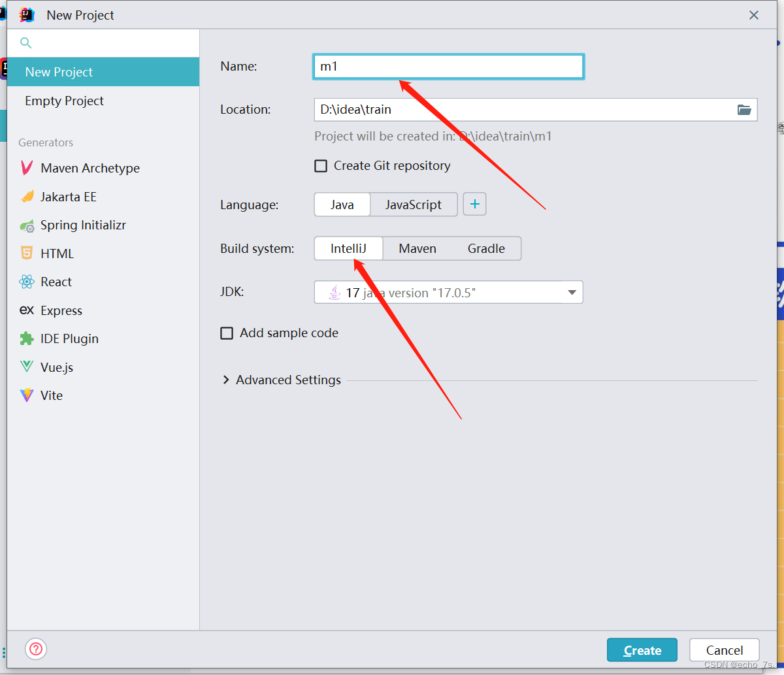
Task: Click the React atom icon
Action: pyautogui.click(x=27, y=282)
